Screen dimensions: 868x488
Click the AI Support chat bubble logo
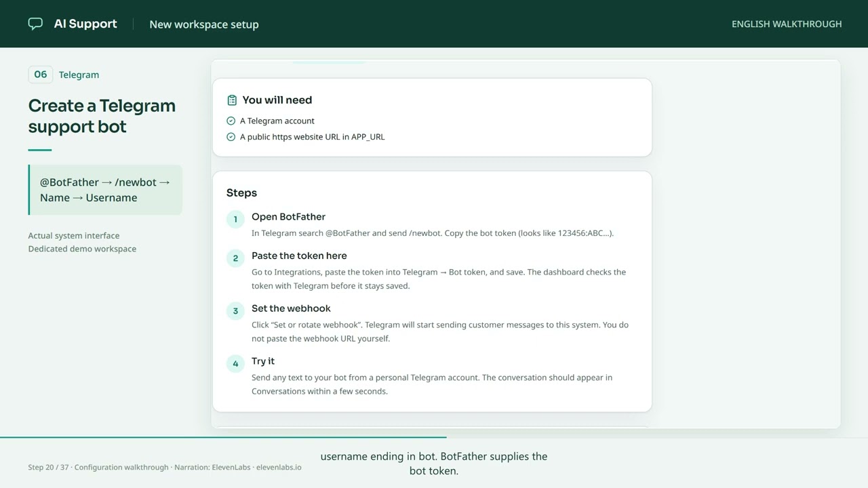click(35, 24)
